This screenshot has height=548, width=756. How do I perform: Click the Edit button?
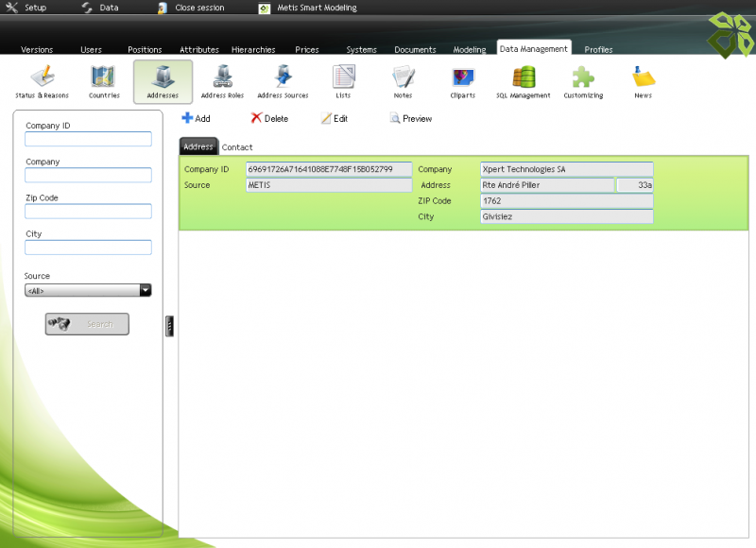(335, 119)
